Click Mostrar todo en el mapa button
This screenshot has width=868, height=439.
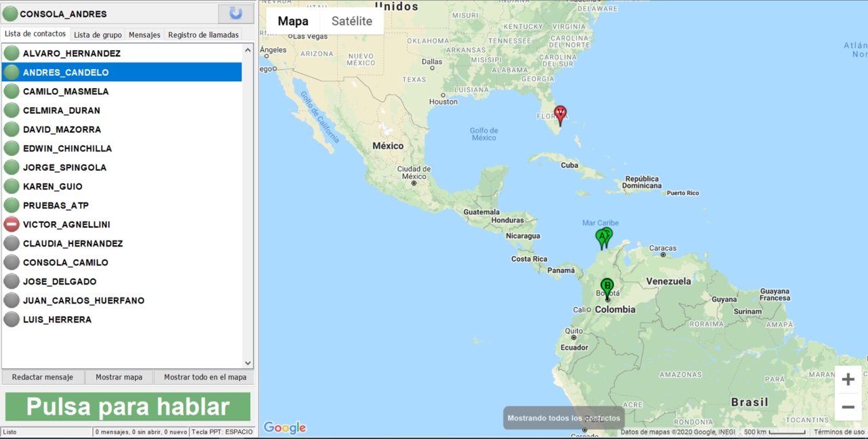pyautogui.click(x=205, y=377)
